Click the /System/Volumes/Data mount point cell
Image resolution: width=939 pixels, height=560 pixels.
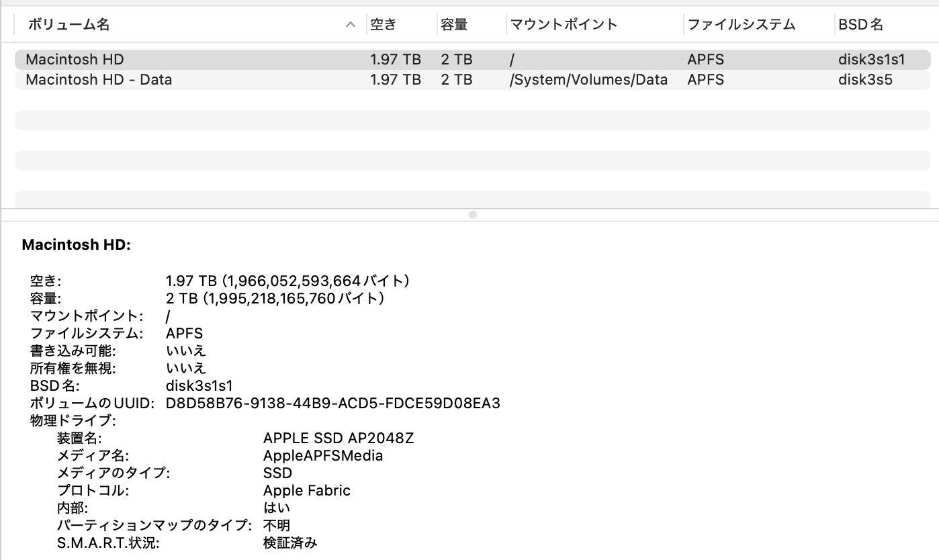[588, 79]
